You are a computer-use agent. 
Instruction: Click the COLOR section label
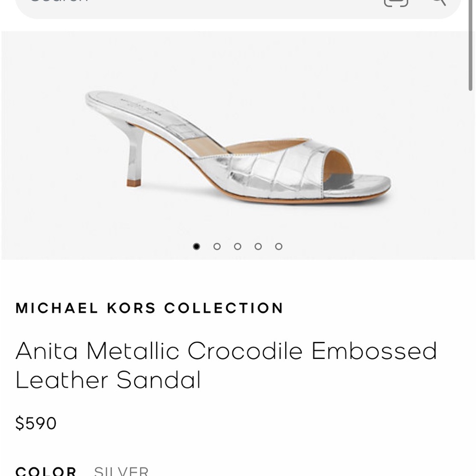46,471
